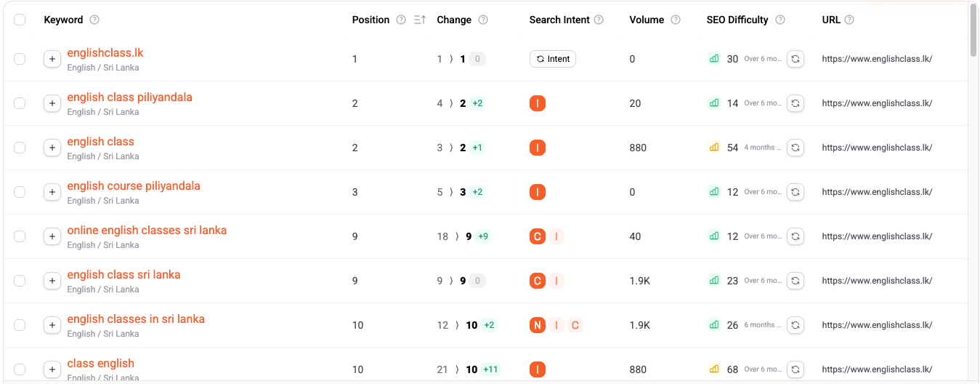This screenshot has width=980, height=384.
Task: Open help icon next to Keyword header
Action: tap(94, 20)
